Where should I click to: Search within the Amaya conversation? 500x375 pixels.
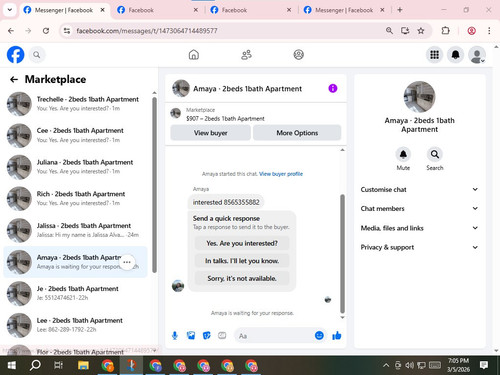click(x=435, y=154)
